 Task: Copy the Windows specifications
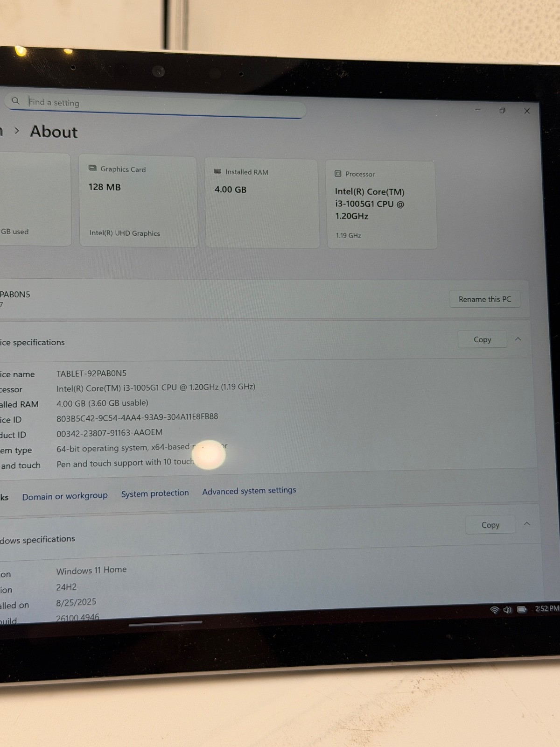point(490,525)
